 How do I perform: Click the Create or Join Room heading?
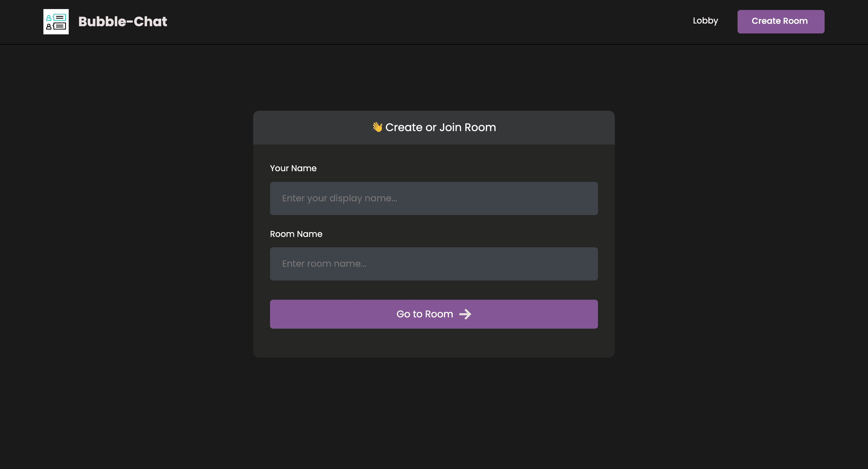pos(434,127)
